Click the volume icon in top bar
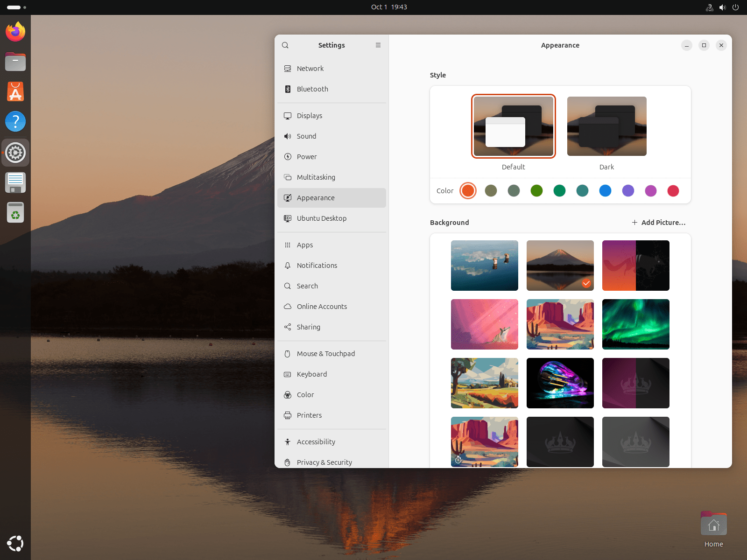Viewport: 747px width, 560px height. coord(722,7)
